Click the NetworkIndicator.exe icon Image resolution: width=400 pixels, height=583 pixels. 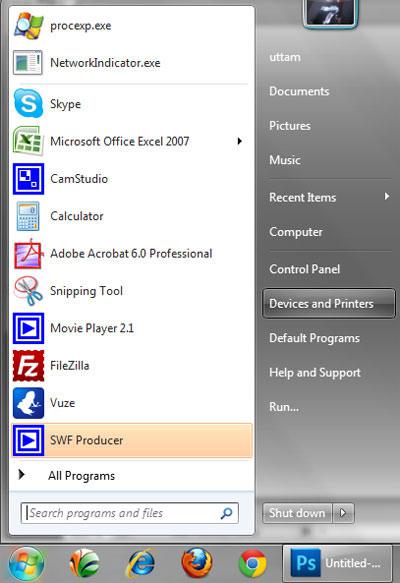pos(28,63)
